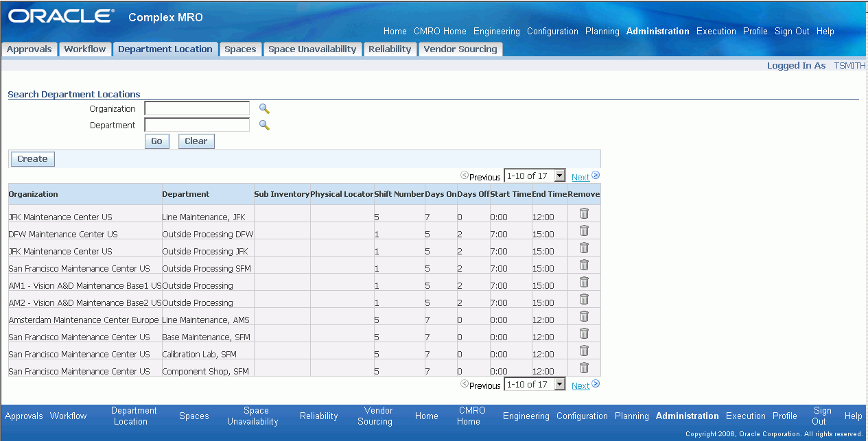
Task: Click Sign Out in the top navigation
Action: [x=792, y=32]
